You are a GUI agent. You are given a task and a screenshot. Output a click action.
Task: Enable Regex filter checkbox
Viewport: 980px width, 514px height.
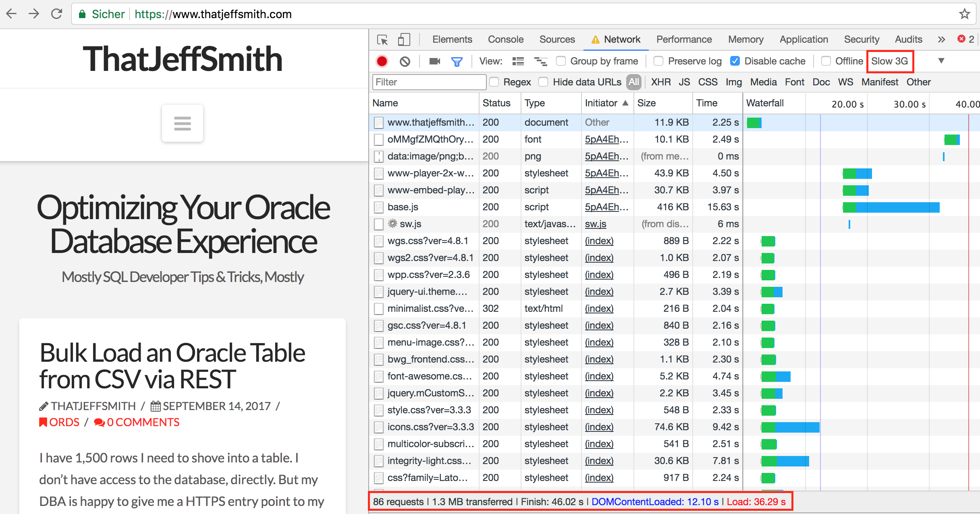click(x=494, y=82)
